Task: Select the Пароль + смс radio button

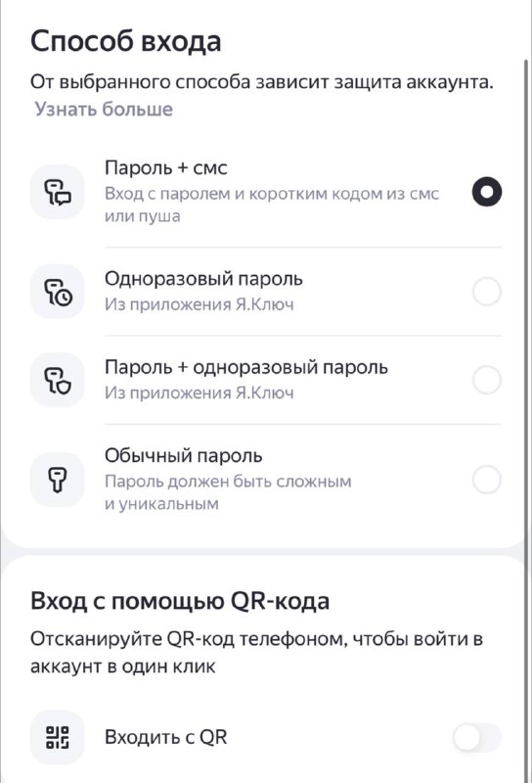Action: click(487, 192)
